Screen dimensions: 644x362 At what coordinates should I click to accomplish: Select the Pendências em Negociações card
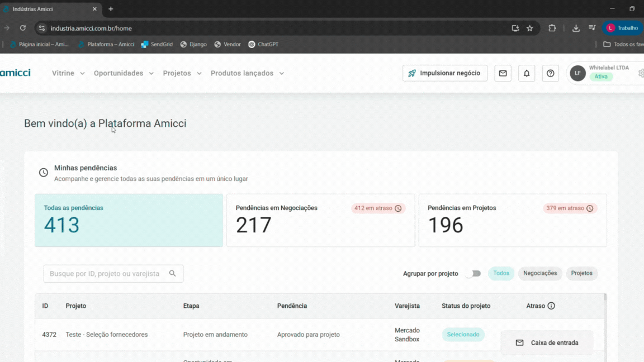coord(320,221)
